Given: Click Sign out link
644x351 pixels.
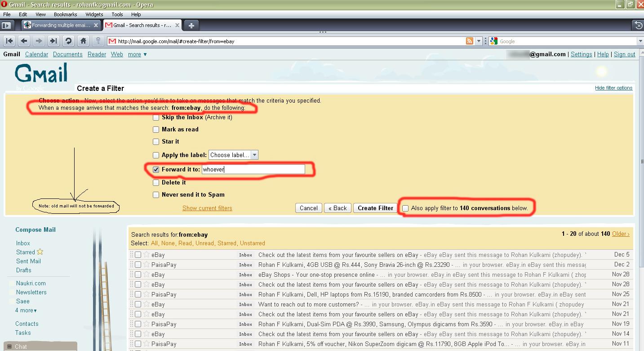Looking at the screenshot, I should pos(624,54).
